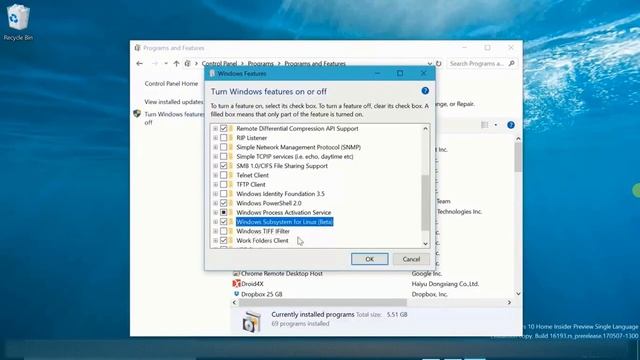Click the features list scroll up arrow
This screenshot has width=640, height=360.
coord(425,129)
